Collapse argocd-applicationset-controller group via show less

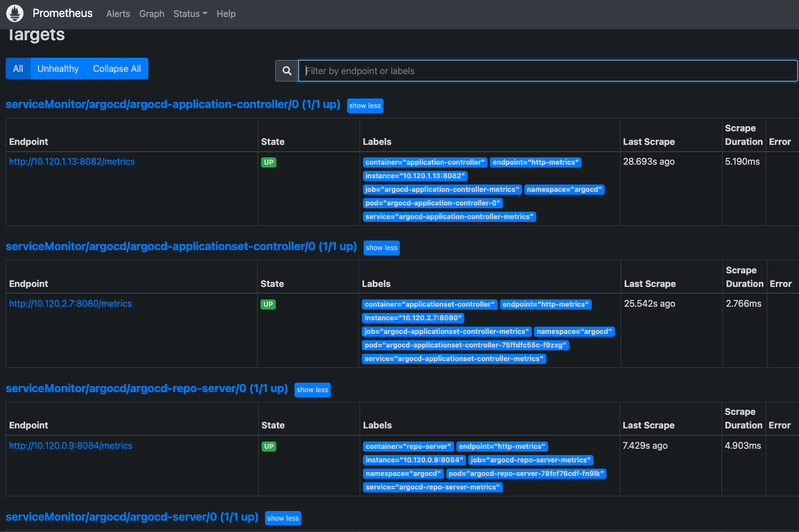pos(382,248)
